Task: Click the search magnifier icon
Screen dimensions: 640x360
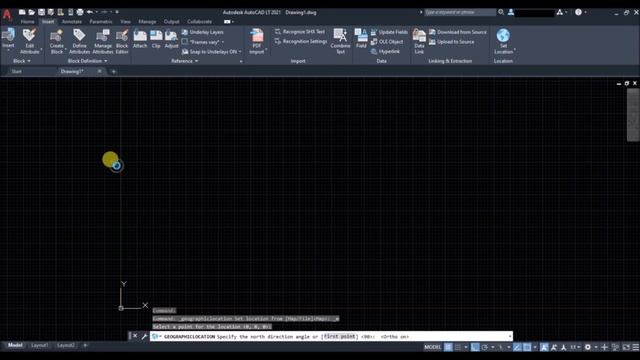Action: (501, 12)
